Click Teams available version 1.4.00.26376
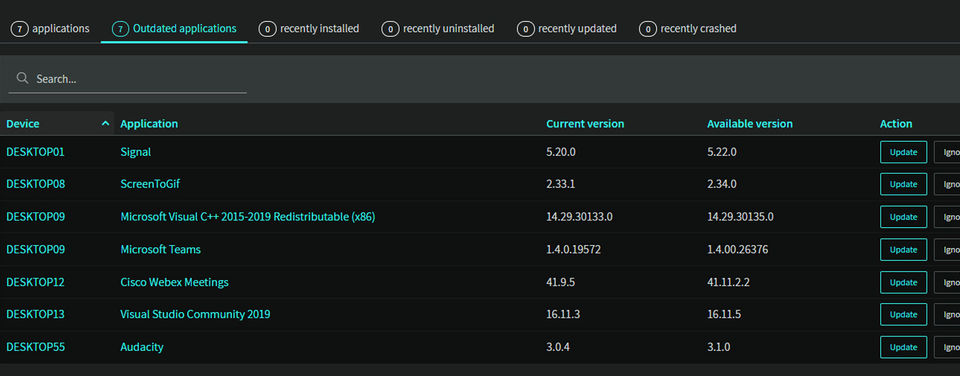960x376 pixels. [x=738, y=249]
